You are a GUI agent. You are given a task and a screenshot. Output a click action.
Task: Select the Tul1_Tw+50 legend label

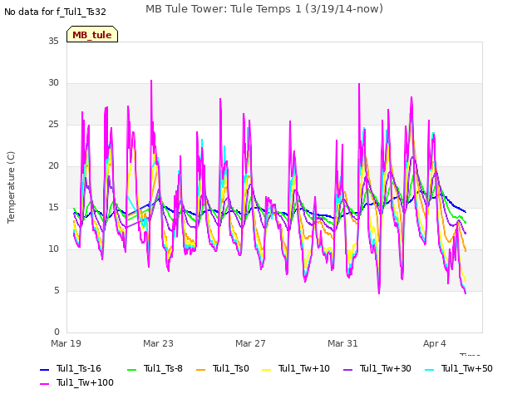tap(467, 368)
